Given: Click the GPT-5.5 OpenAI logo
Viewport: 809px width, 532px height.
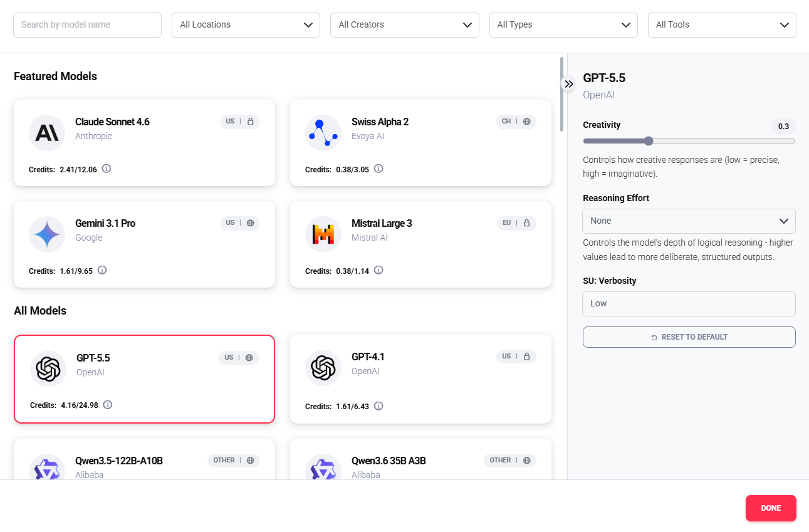Looking at the screenshot, I should click(x=48, y=368).
